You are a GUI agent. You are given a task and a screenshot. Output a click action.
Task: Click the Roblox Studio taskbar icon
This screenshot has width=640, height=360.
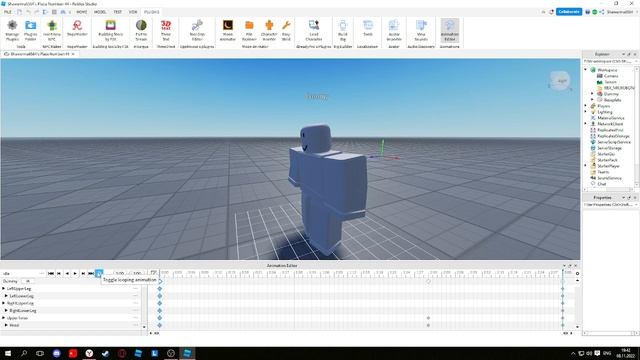click(187, 353)
